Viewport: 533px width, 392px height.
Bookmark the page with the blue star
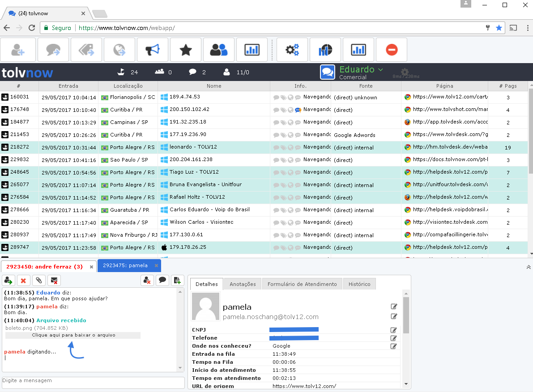click(x=499, y=28)
